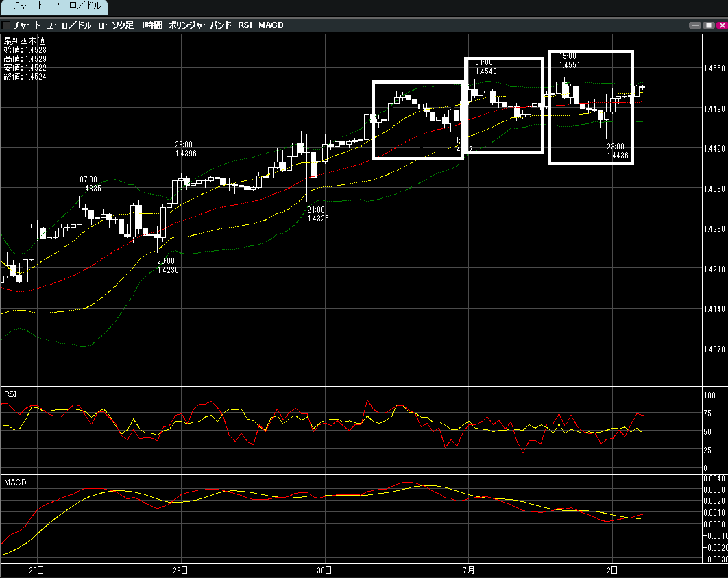The width and height of the screenshot is (728, 578).
Task: Click the 7月 date label on time axis
Action: click(x=468, y=570)
